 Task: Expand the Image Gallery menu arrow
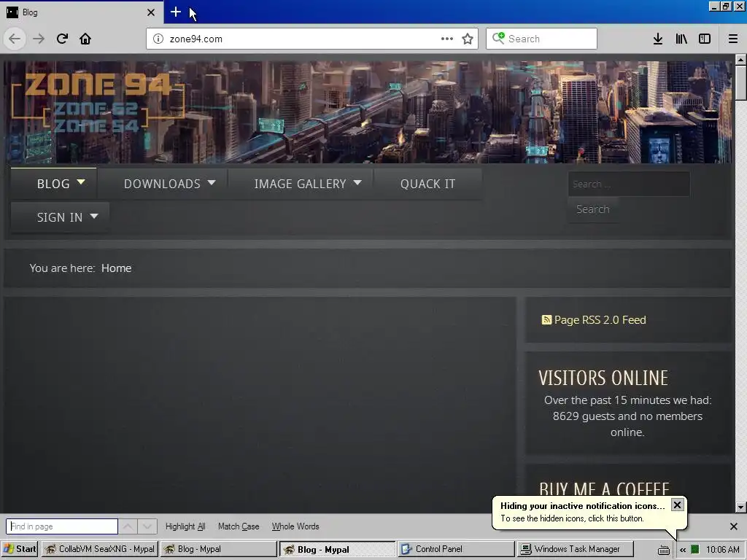pos(357,182)
